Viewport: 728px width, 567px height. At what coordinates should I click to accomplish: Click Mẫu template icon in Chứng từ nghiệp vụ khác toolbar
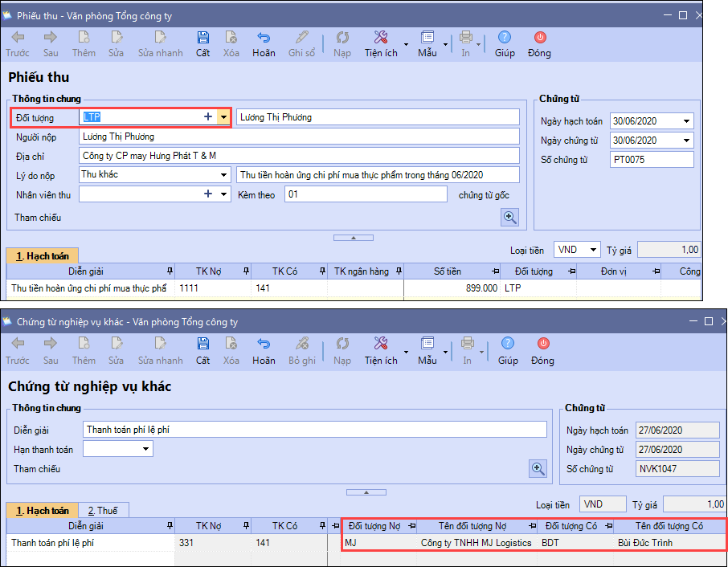point(427,345)
